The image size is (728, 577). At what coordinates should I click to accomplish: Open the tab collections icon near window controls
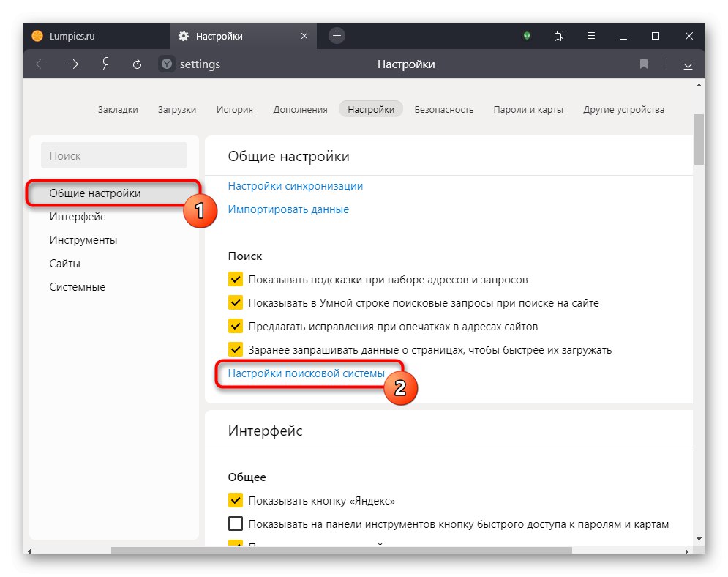click(559, 36)
